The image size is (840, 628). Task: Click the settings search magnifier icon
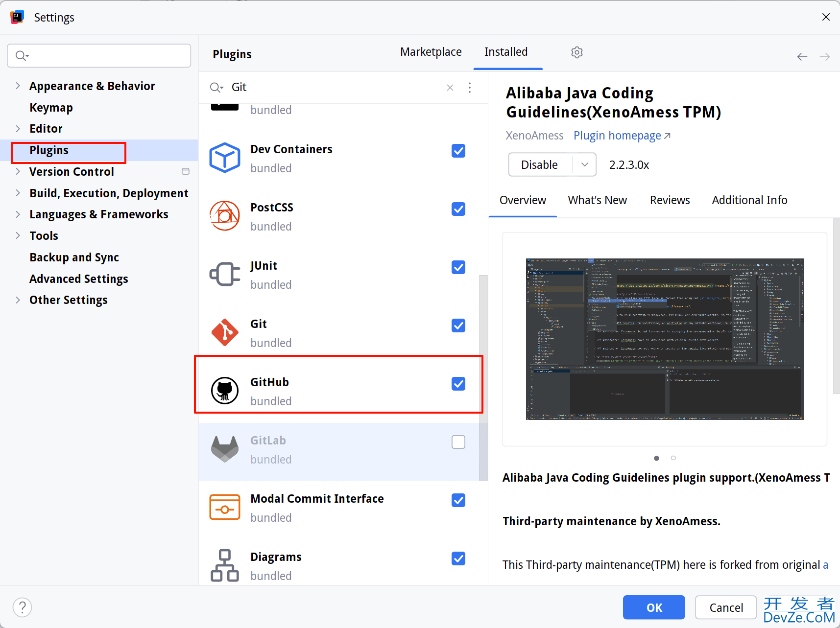point(22,56)
